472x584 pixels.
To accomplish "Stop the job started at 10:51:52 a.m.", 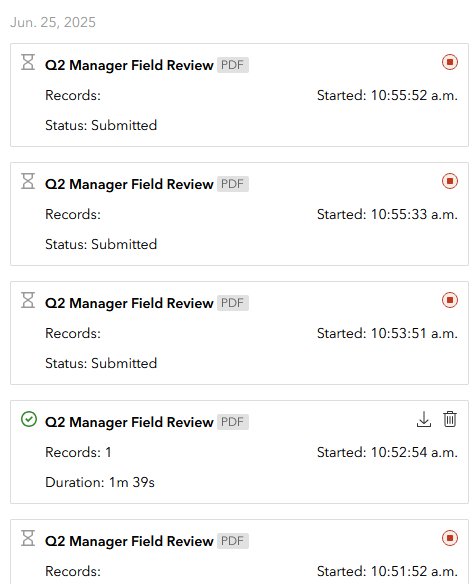I will point(450,538).
